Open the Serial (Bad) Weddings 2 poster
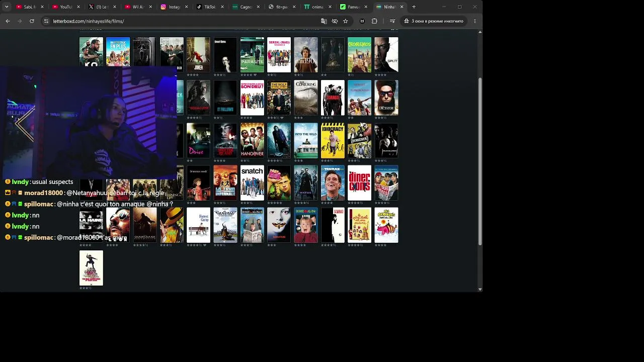This screenshot has width=644, height=362. [x=279, y=54]
